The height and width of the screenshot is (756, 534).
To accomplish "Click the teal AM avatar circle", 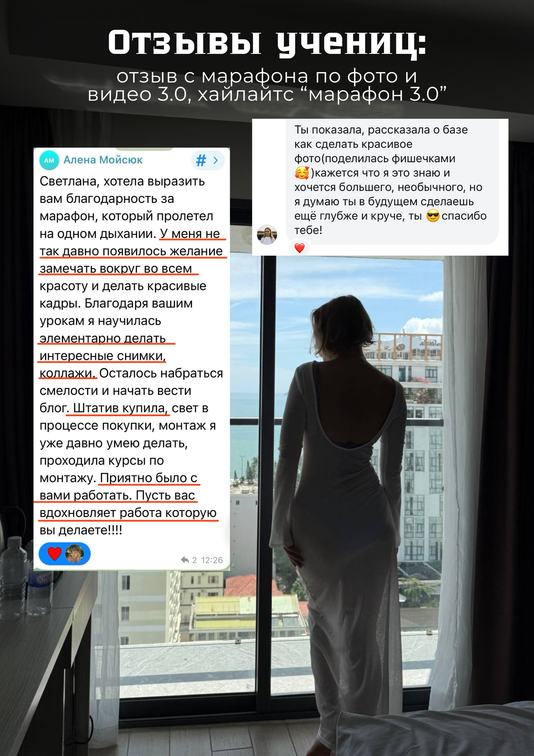I will [x=49, y=160].
